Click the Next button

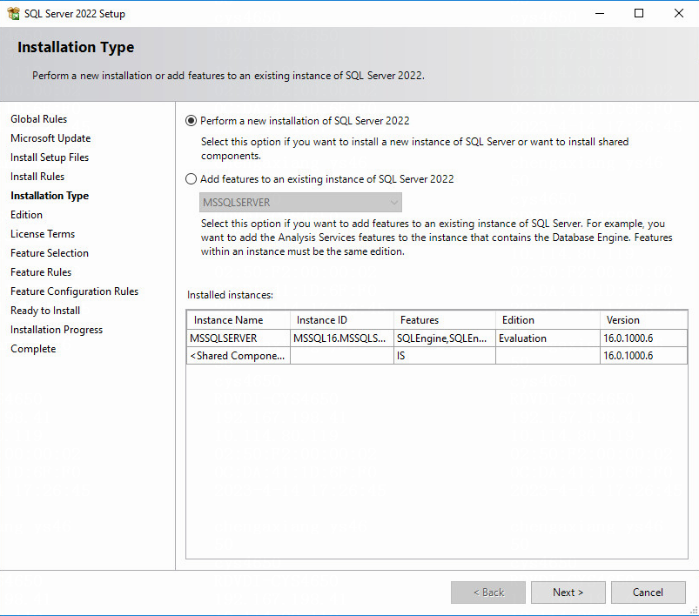[568, 593]
